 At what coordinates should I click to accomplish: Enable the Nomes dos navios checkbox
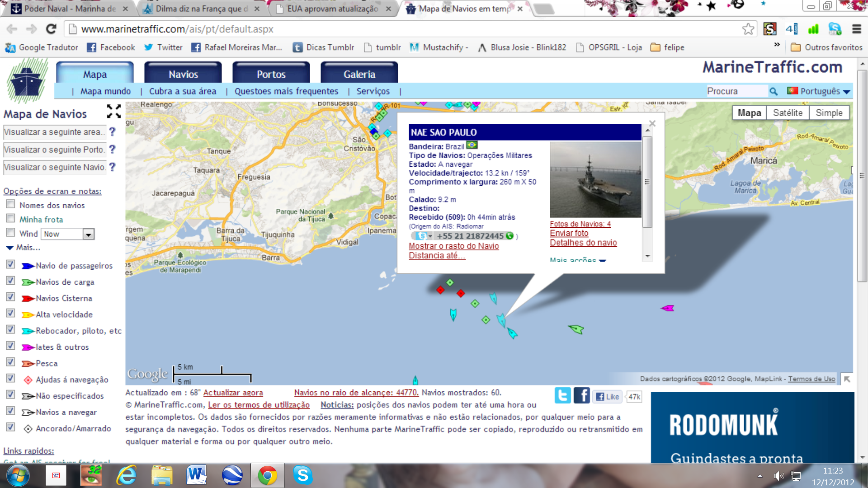click(10, 204)
